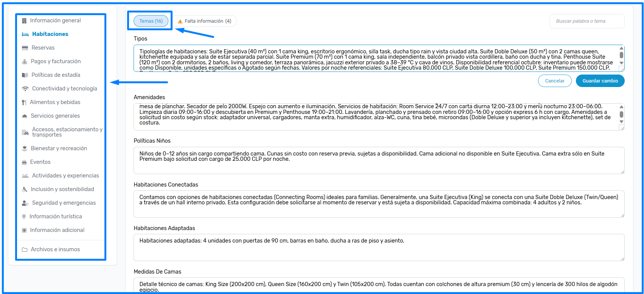Viewport: 644px width, 294px height.
Task: Click the scroll down arrow in Tipos textarea
Action: 621,63
